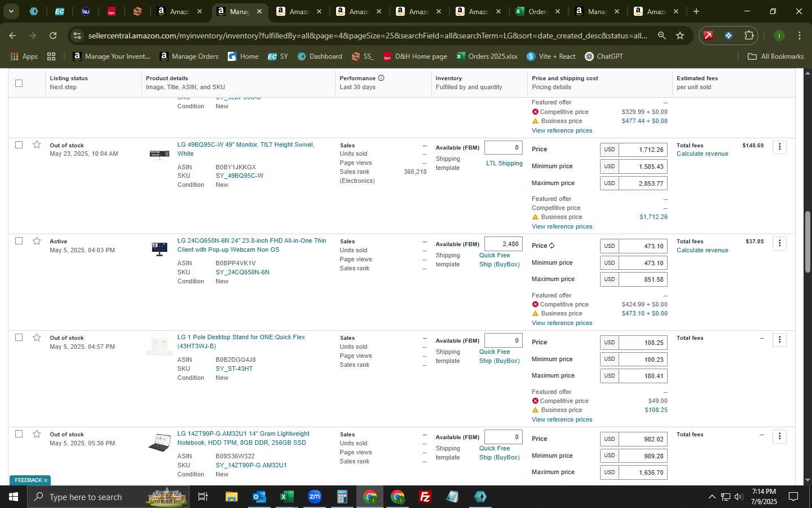Open the actions menu for the 14ZT90P Gram row
Screen dimensions: 812x508
pos(780,436)
